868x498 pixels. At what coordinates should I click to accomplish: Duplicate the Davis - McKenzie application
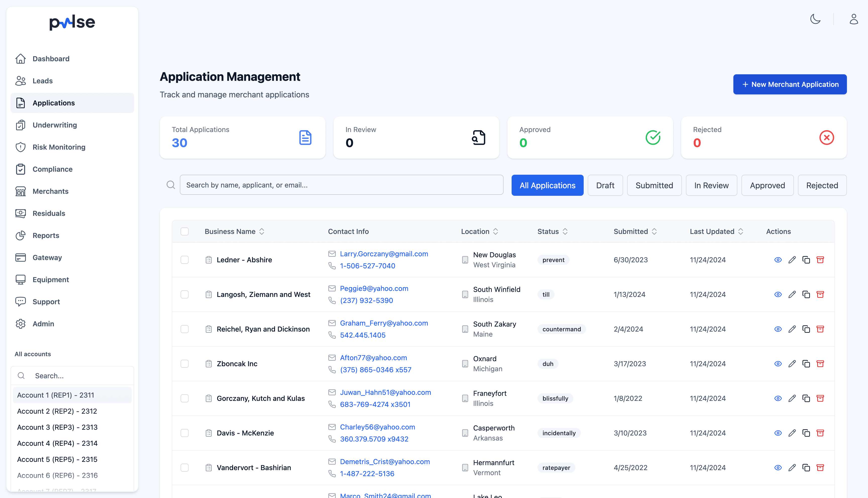(806, 433)
